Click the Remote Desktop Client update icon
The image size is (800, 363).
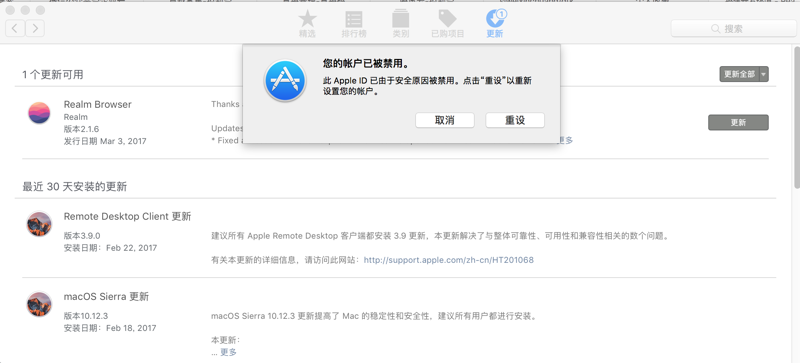39,224
